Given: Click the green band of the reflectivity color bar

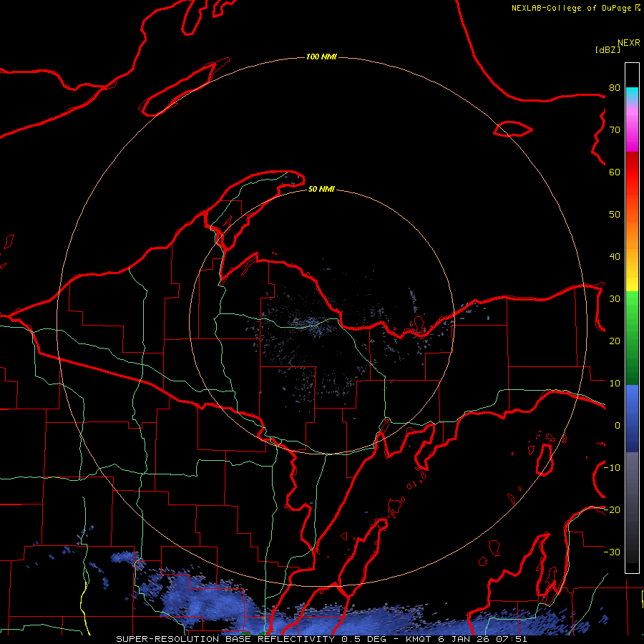Looking at the screenshot, I should pyautogui.click(x=632, y=338).
